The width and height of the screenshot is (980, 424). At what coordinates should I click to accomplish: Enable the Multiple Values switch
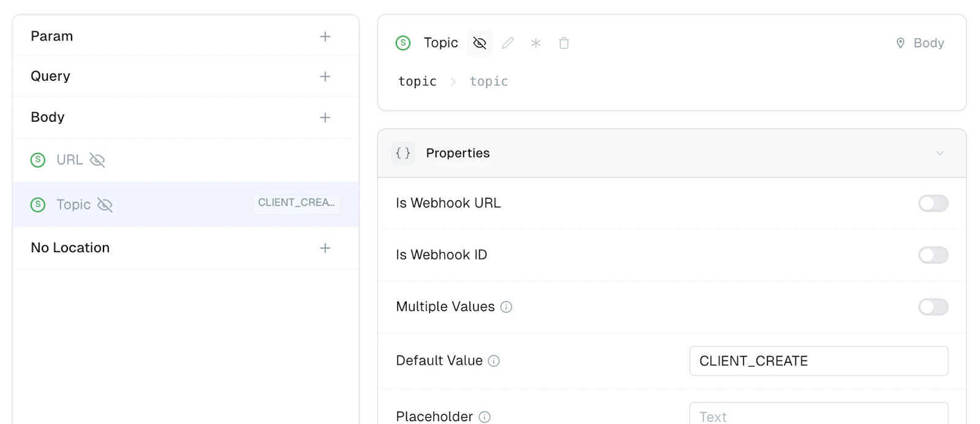coord(933,307)
